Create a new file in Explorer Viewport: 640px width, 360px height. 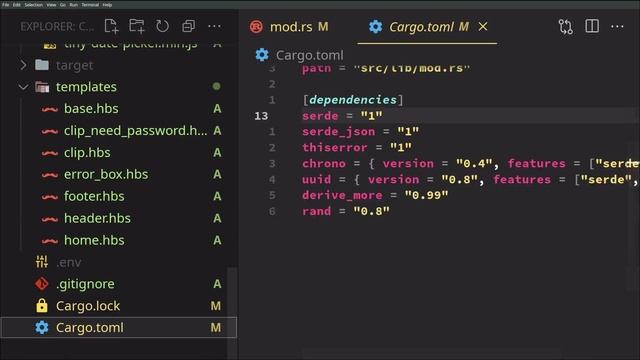click(111, 27)
